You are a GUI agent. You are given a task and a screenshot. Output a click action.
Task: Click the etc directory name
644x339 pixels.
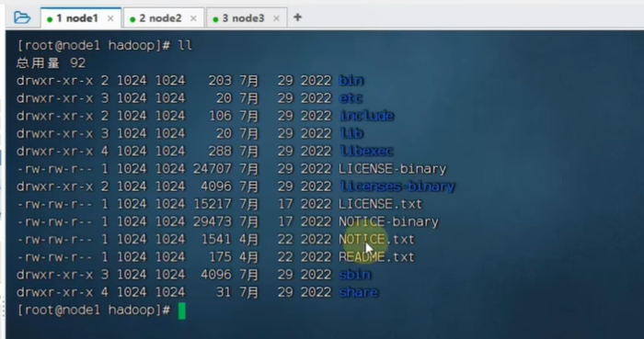351,98
